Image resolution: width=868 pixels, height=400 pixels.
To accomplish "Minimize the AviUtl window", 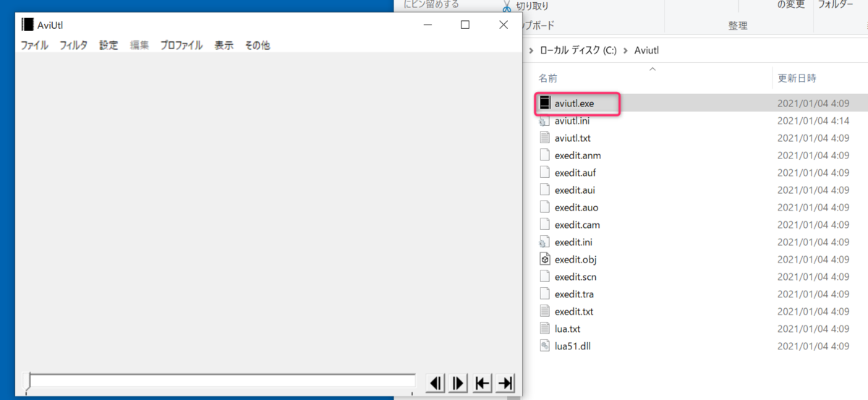I will pyautogui.click(x=427, y=25).
